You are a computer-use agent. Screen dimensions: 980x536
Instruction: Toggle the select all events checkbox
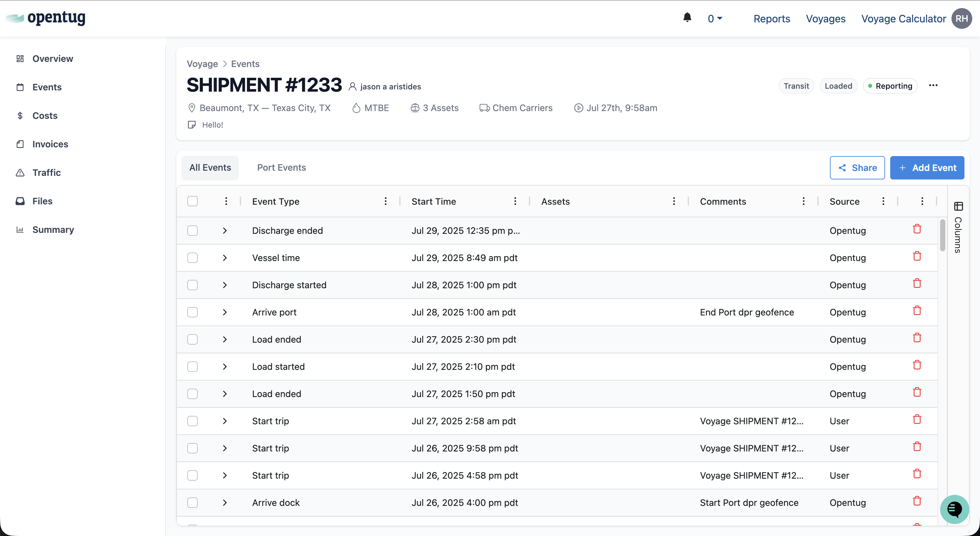click(x=192, y=201)
